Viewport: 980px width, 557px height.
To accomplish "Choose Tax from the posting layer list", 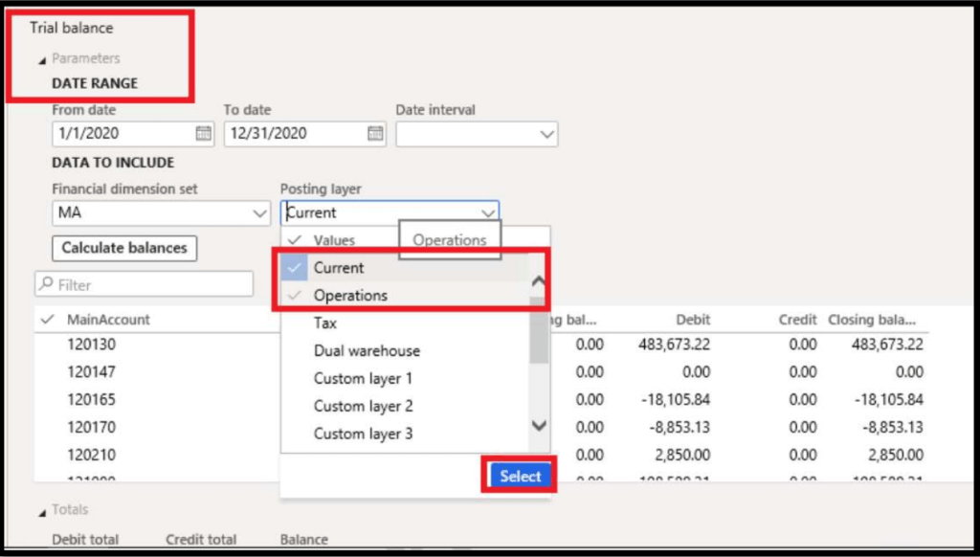I will (324, 323).
